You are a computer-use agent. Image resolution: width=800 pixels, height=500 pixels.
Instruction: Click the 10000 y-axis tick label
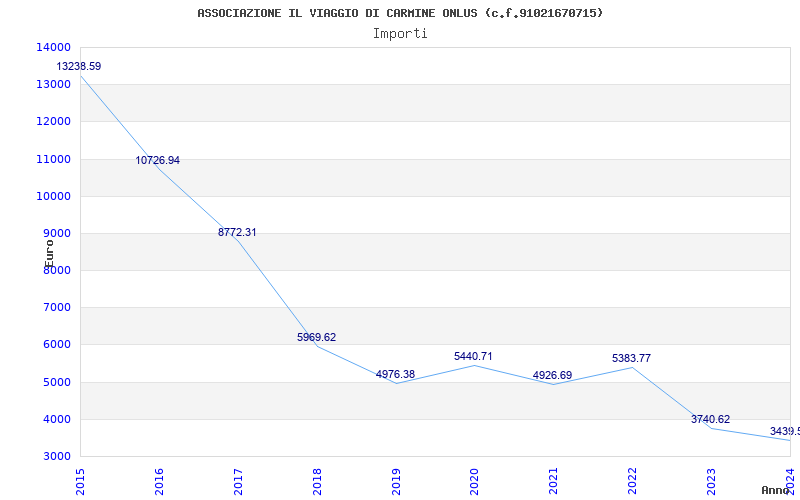point(53,196)
